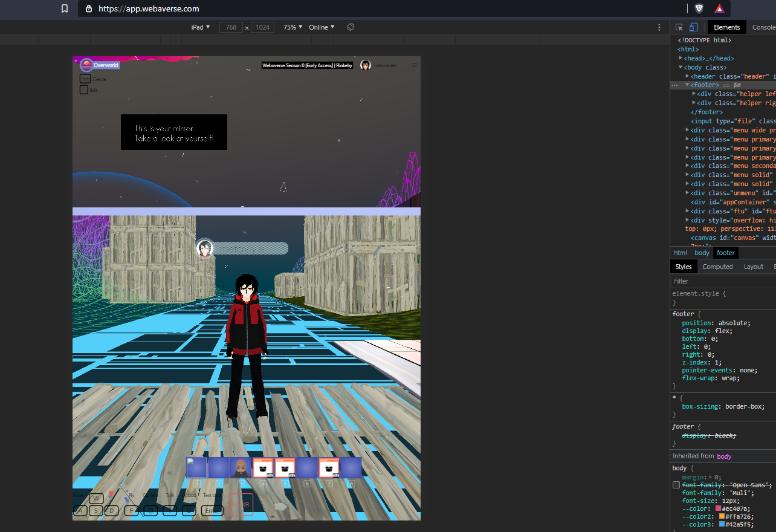The width and height of the screenshot is (776, 532).
Task: Select the avatar thumbnail in hotbar slot 3
Action: (240, 467)
